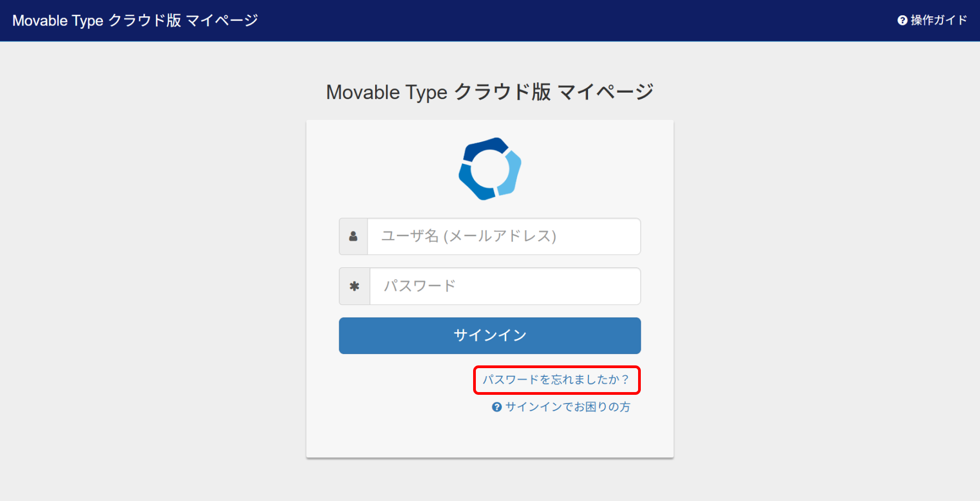Click the large page heading above the sign-in card
This screenshot has width=980, height=501.
[489, 92]
